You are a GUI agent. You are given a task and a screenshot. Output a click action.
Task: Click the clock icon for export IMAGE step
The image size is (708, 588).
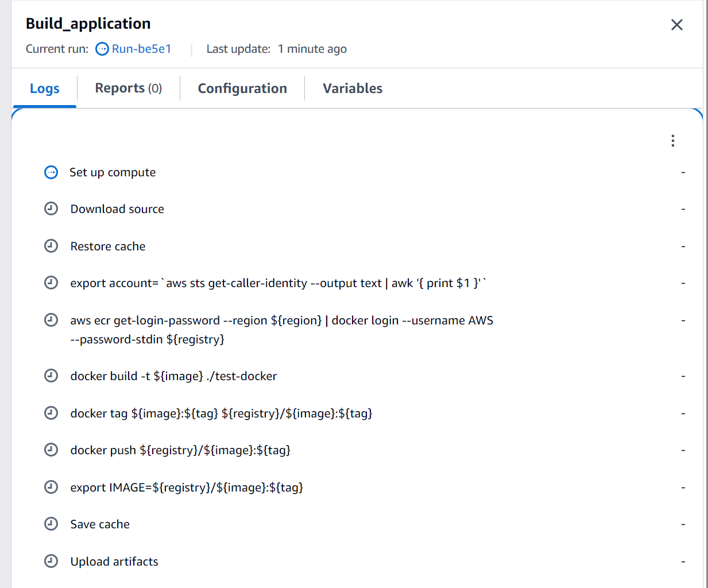point(51,487)
